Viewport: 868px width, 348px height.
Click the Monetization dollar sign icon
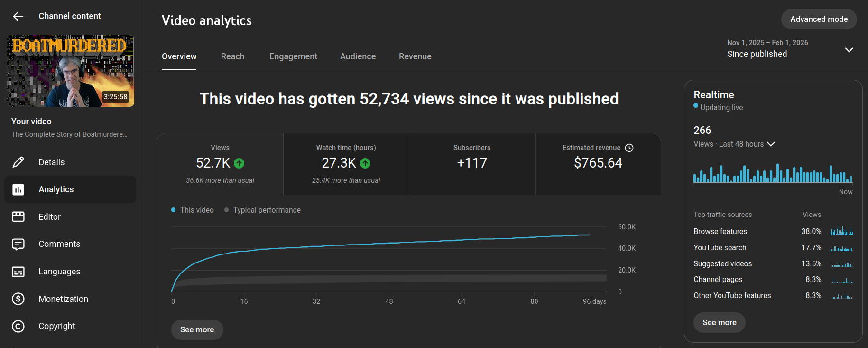pos(18,299)
